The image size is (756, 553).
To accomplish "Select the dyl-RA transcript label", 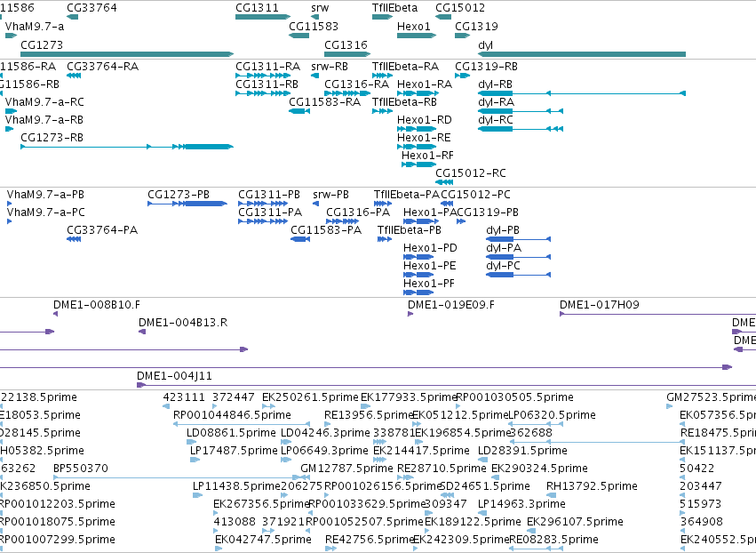I will tap(496, 102).
